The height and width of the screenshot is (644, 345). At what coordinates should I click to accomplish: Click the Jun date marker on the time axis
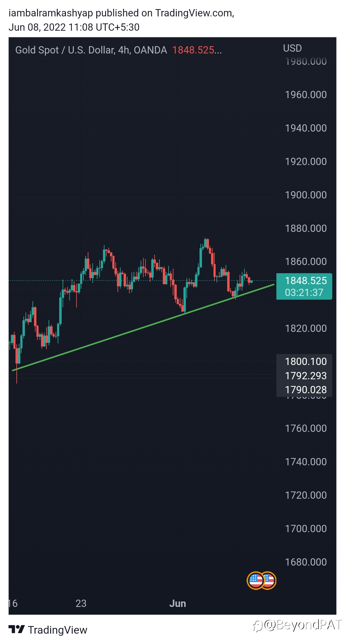178,603
